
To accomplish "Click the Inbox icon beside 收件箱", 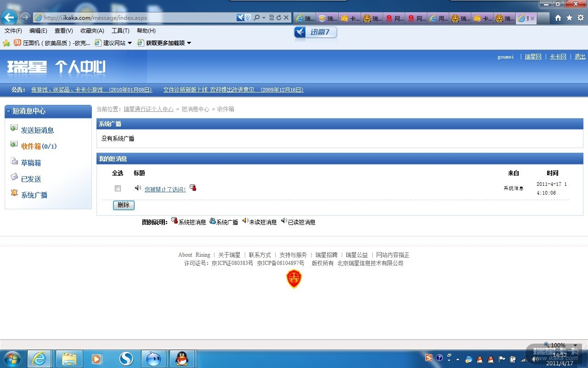I will point(14,144).
